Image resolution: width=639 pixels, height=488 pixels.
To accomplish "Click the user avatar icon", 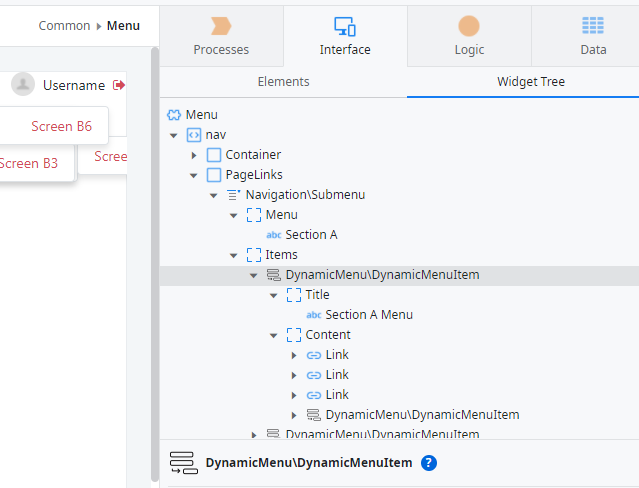I will [23, 84].
